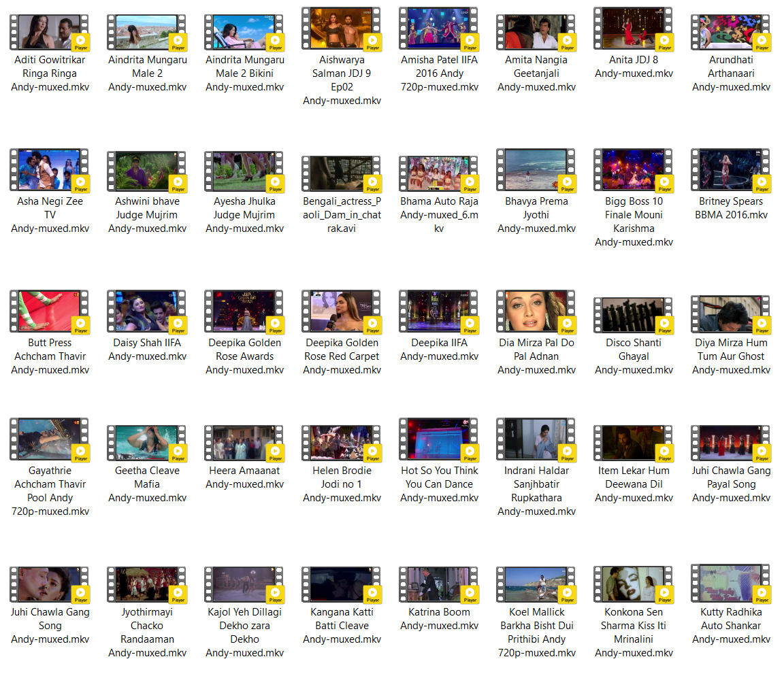The width and height of the screenshot is (784, 674).
Task: Select the Deepika Golden Rose Red Carpet video icon
Action: tap(342, 311)
